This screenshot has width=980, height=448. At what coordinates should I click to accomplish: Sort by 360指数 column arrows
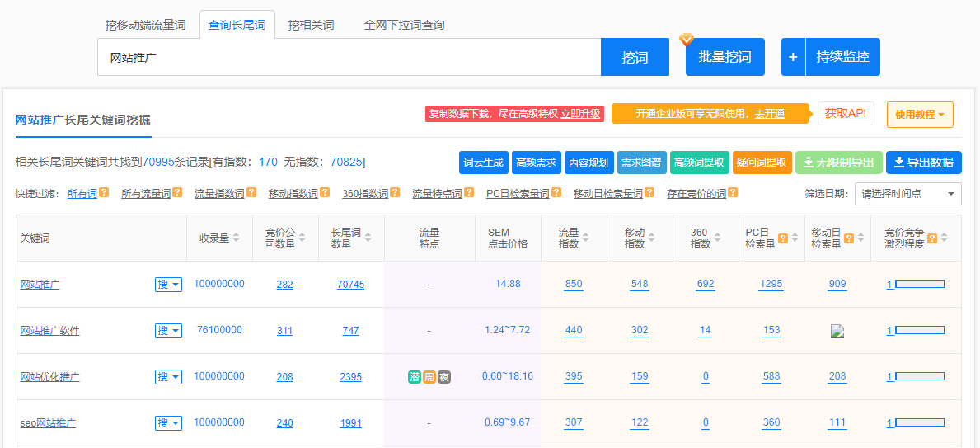coord(718,238)
